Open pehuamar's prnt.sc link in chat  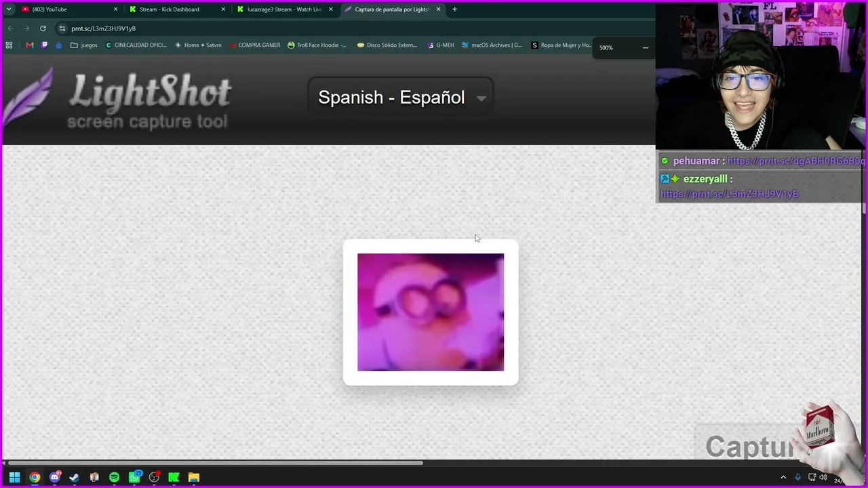[x=796, y=161]
